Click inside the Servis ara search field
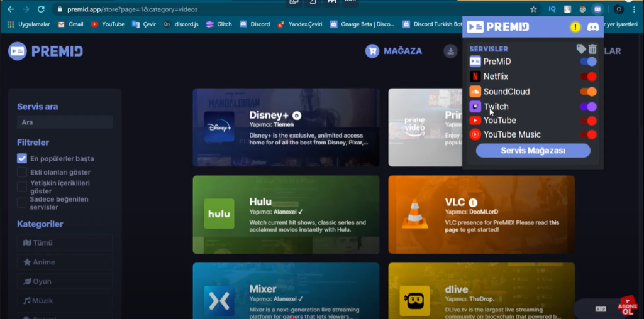This screenshot has height=319, width=644. pyautogui.click(x=65, y=122)
